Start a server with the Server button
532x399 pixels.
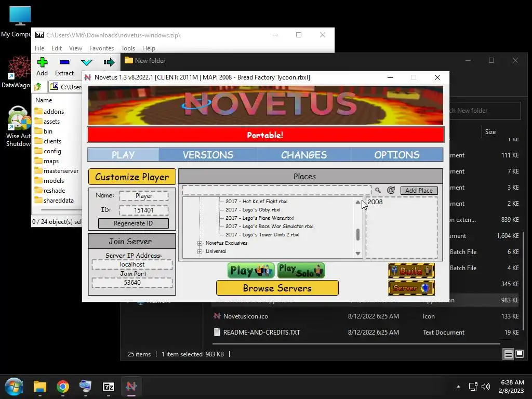pos(411,288)
